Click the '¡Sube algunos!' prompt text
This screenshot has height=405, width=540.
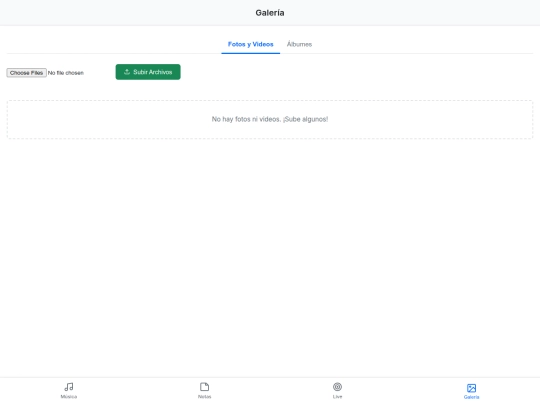(305, 119)
